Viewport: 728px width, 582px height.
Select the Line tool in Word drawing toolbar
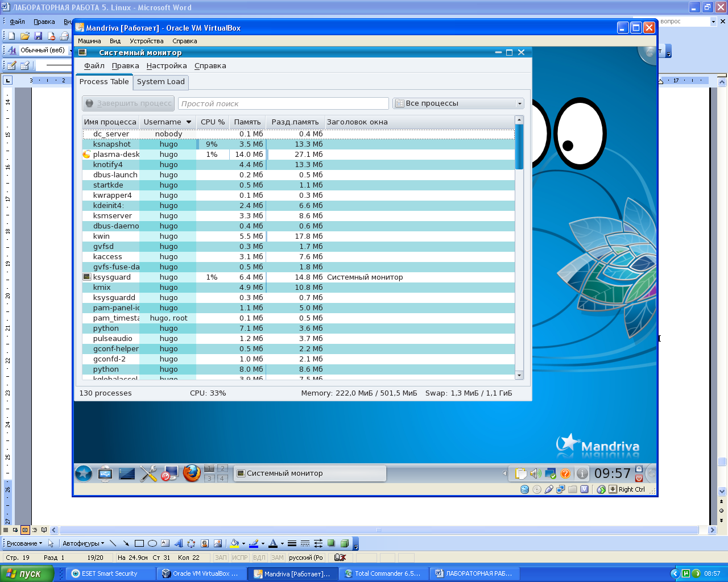(113, 543)
